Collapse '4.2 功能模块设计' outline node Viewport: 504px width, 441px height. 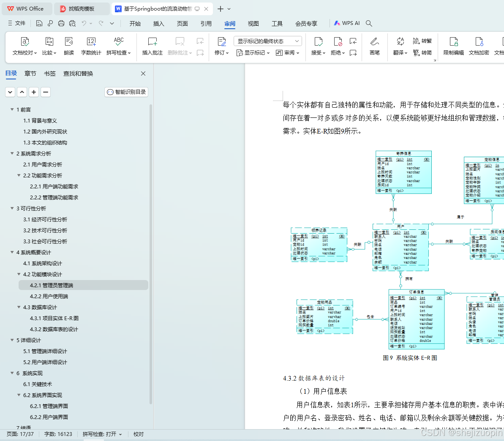pos(19,274)
